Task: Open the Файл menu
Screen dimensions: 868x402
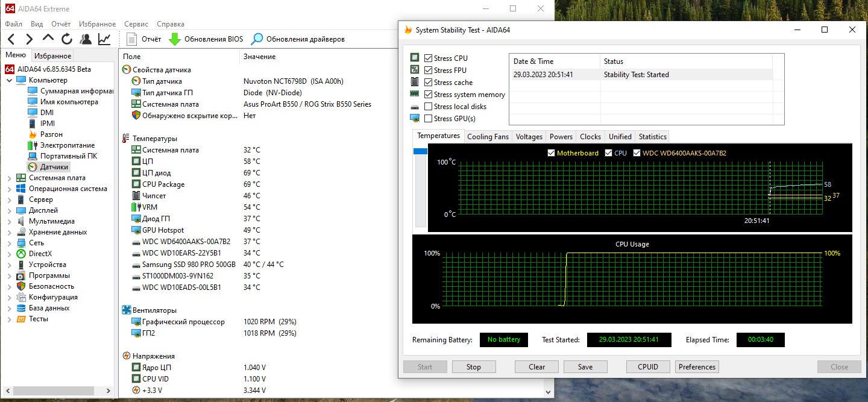Action: 13,24
